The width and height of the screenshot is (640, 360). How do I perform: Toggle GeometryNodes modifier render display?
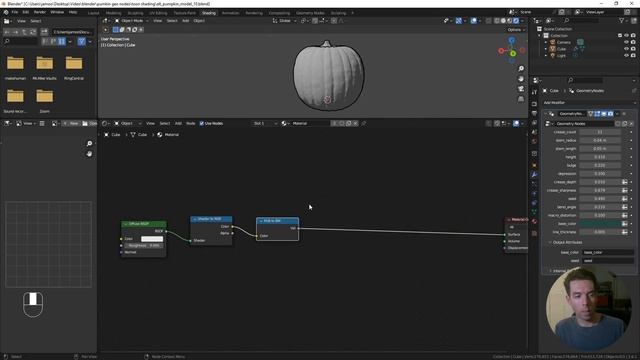610,114
